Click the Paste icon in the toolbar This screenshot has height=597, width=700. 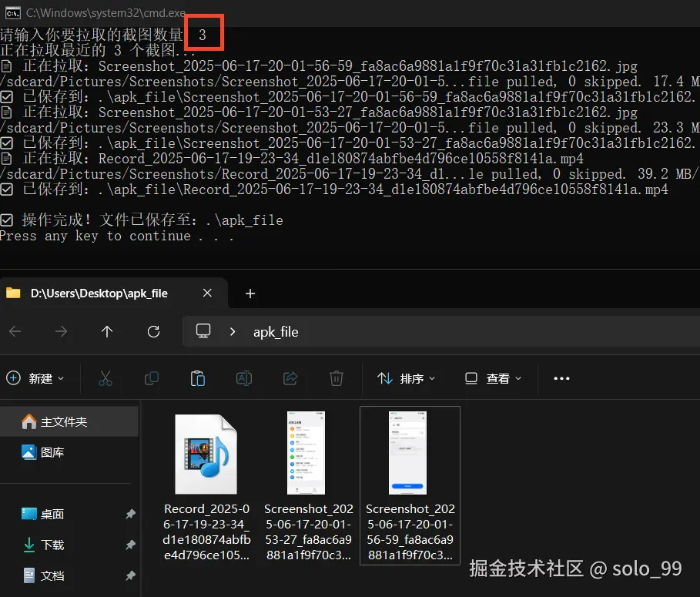197,378
